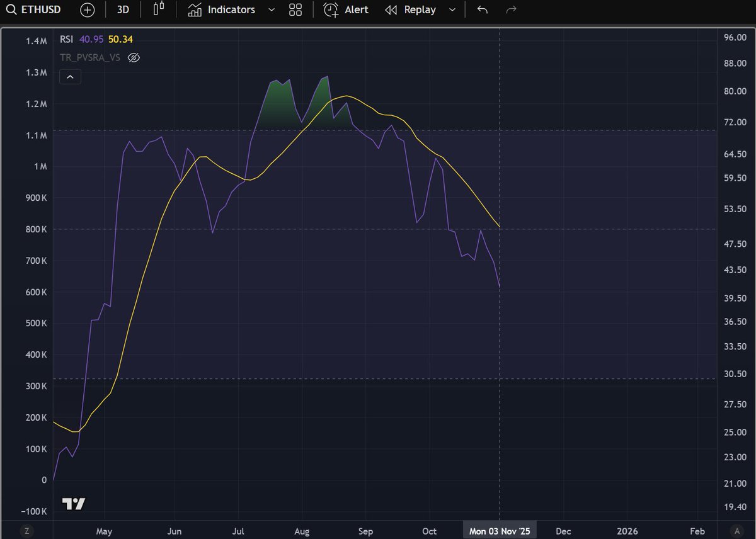The image size is (756, 539).
Task: Redo the last chart action
Action: 512,10
